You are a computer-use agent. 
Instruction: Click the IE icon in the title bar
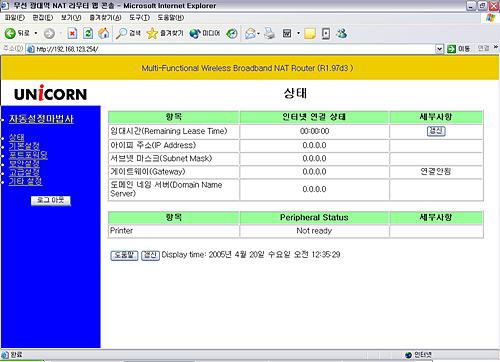(x=5, y=6)
